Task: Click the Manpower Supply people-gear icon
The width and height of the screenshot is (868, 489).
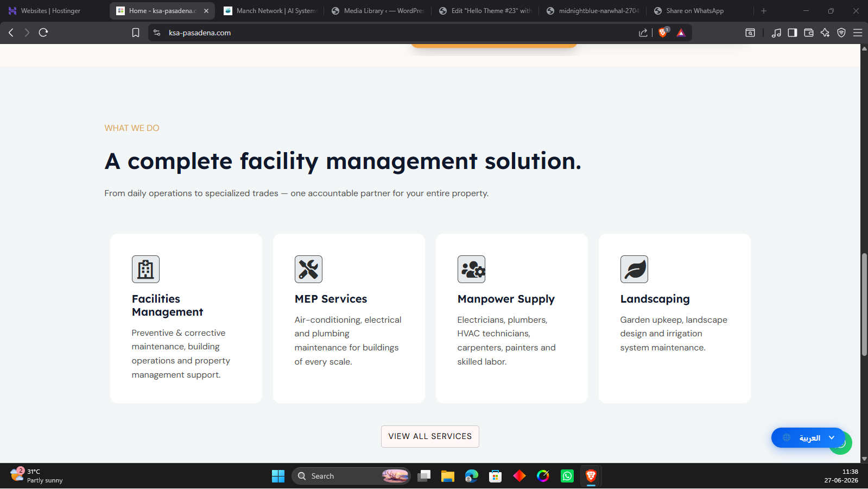Action: tap(471, 269)
